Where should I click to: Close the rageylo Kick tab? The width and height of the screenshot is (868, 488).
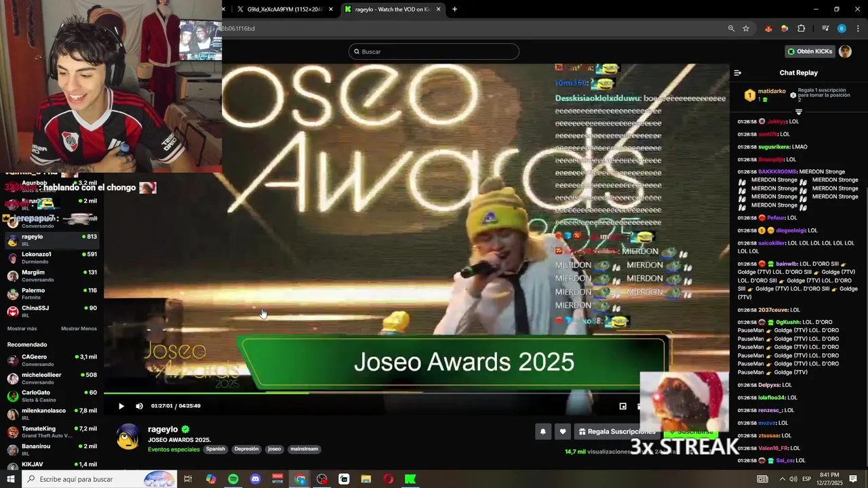439,9
